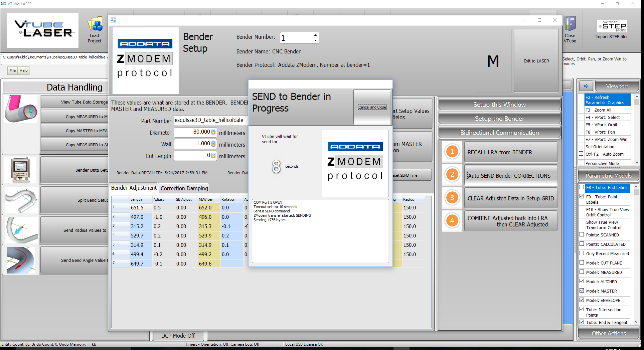The height and width of the screenshot is (350, 644).
Task: Uncheck Model: MASTER visibility checkbox
Action: 582,291
